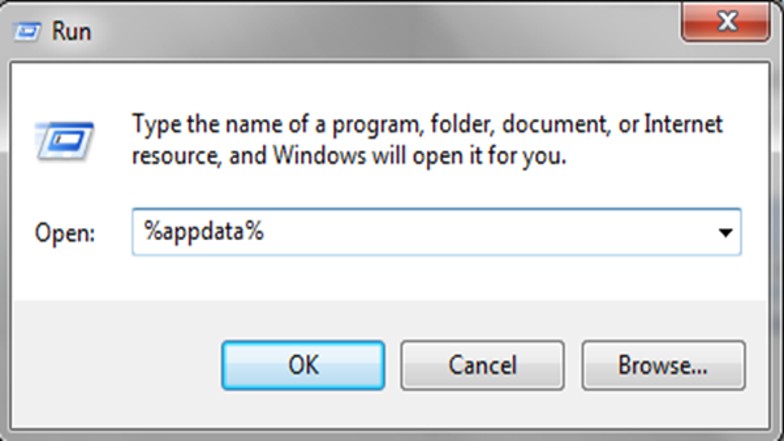Click the gray footer area left of OK
The width and height of the screenshot is (784, 441).
116,365
